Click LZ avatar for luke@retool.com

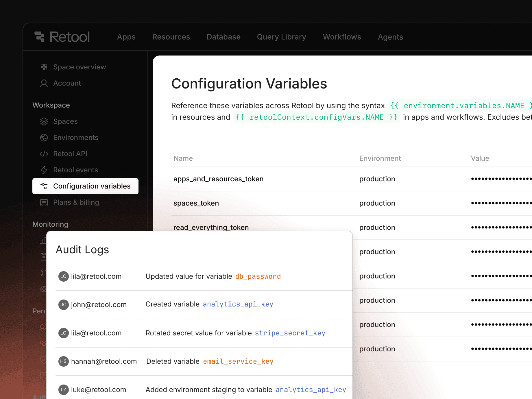(x=63, y=390)
